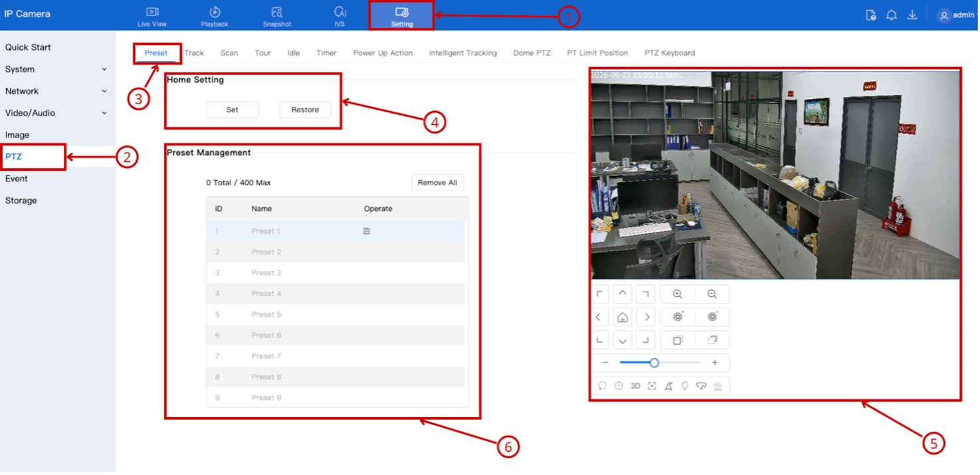The height and width of the screenshot is (475, 980).
Task: Open the iris with the aperture plus icon
Action: (678, 317)
